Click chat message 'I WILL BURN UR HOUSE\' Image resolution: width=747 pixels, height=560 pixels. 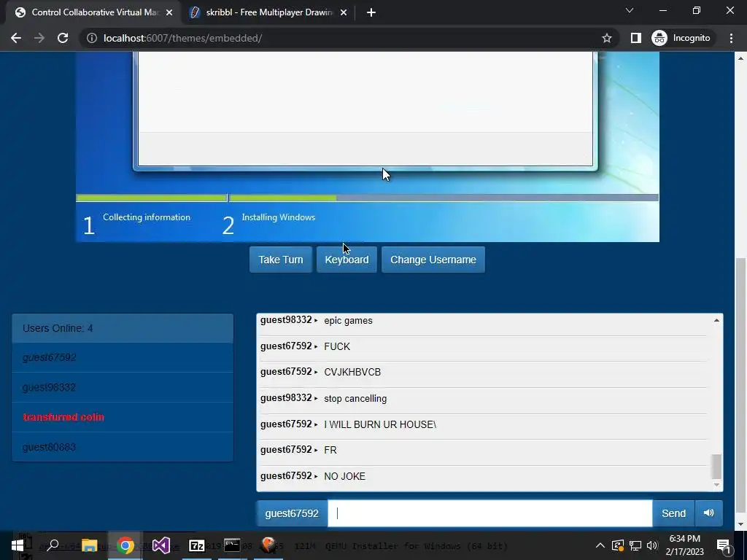(380, 424)
